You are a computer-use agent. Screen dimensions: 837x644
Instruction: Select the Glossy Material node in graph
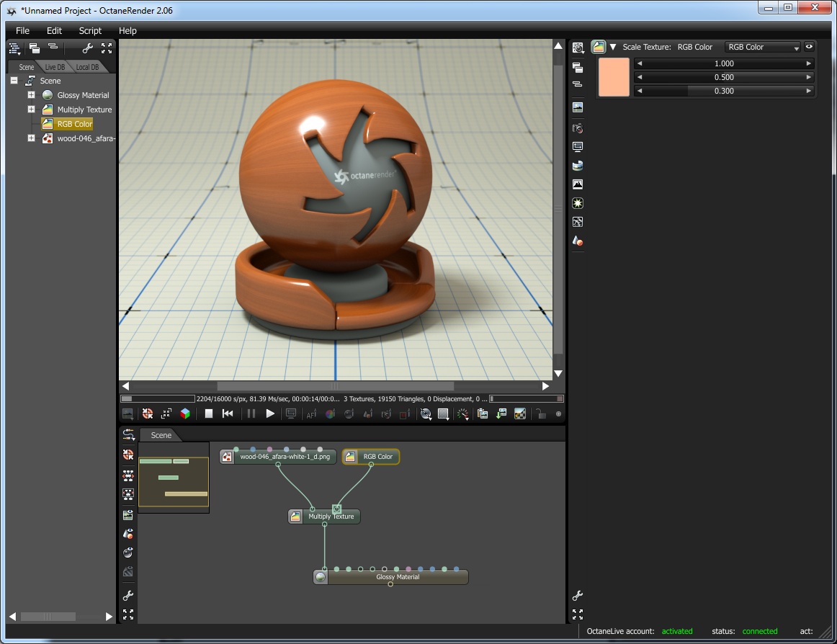(390, 577)
